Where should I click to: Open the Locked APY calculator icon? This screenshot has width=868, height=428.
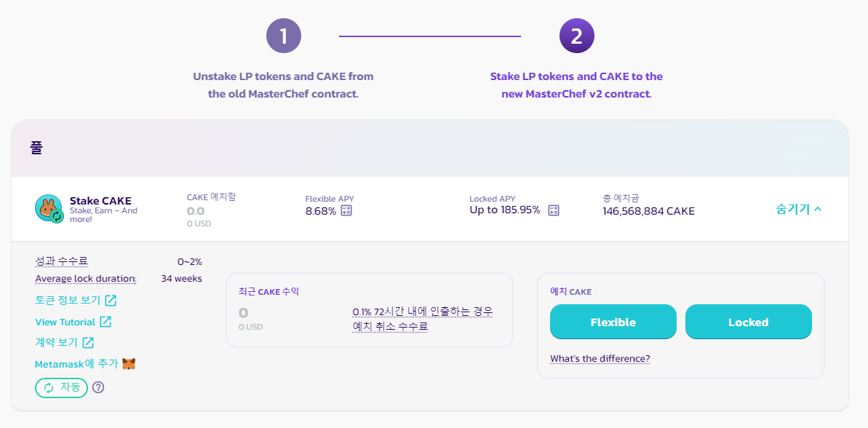coord(554,210)
